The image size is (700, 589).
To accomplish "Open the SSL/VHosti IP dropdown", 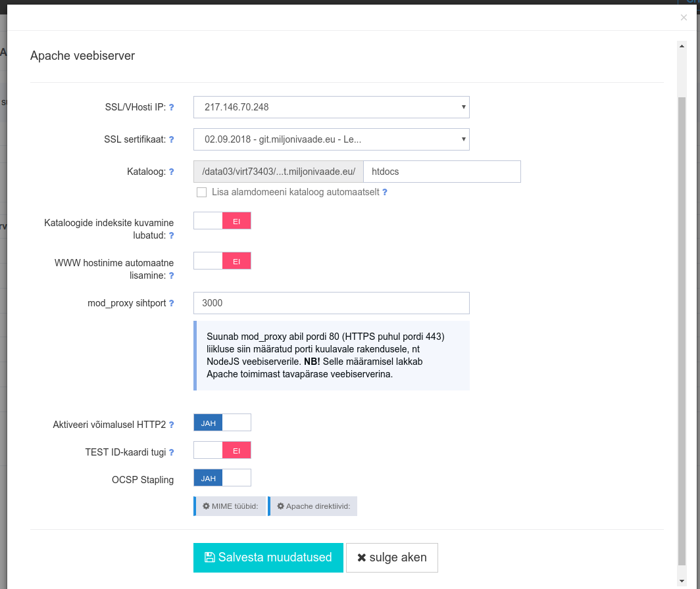I will coord(331,106).
